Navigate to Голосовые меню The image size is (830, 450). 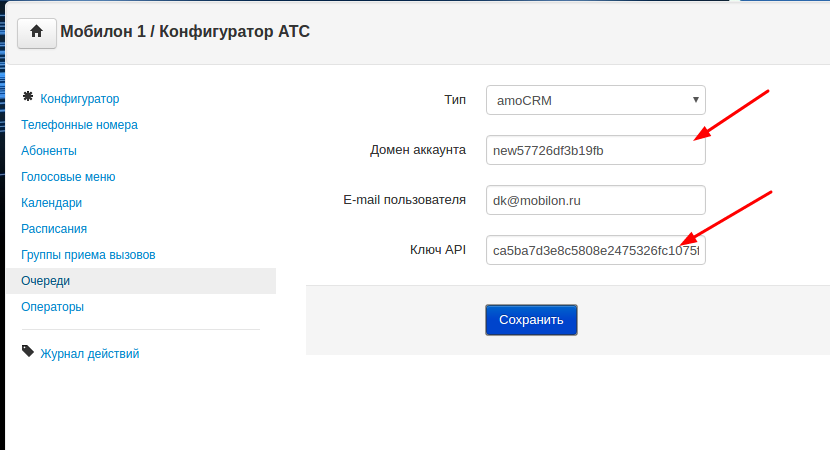[68, 177]
